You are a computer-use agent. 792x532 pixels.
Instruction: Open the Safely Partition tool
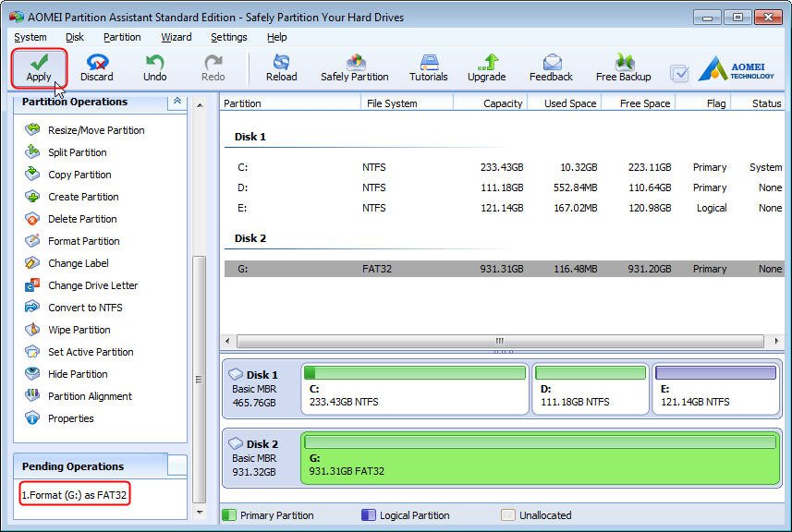[x=355, y=68]
